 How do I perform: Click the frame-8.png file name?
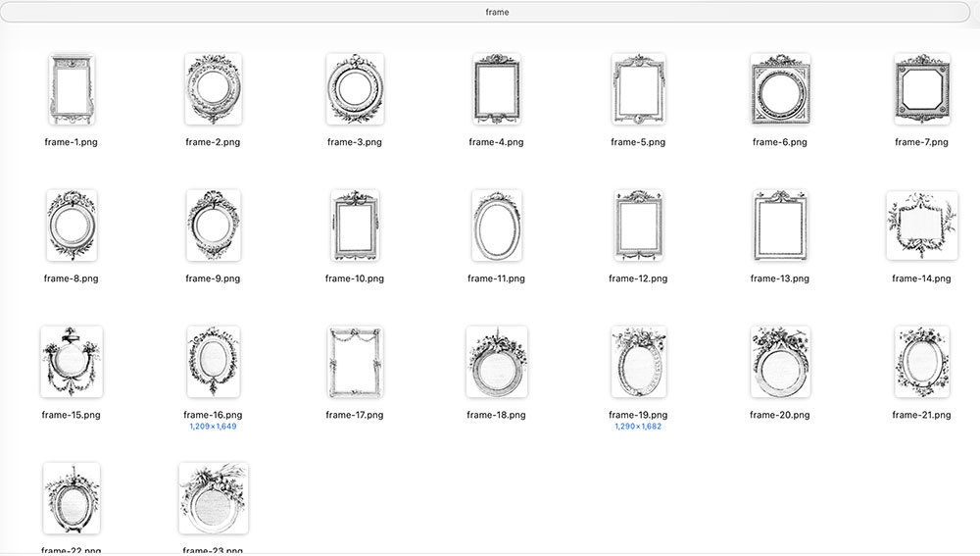(72, 278)
